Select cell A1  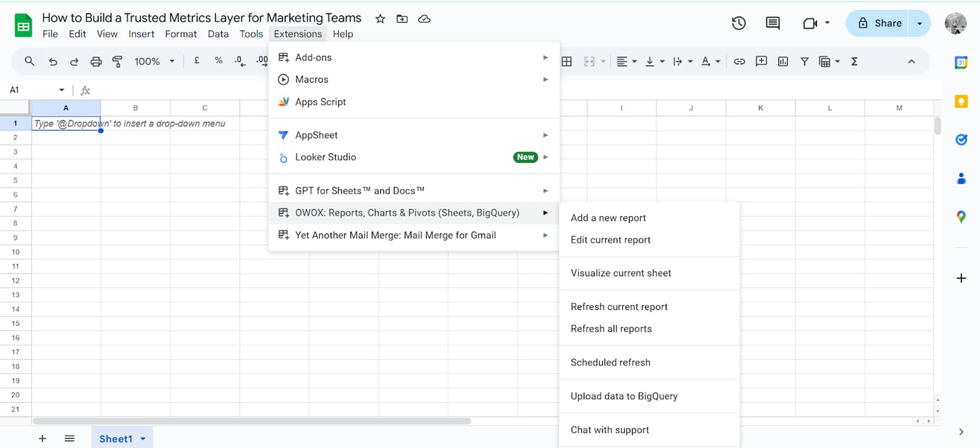(x=66, y=123)
